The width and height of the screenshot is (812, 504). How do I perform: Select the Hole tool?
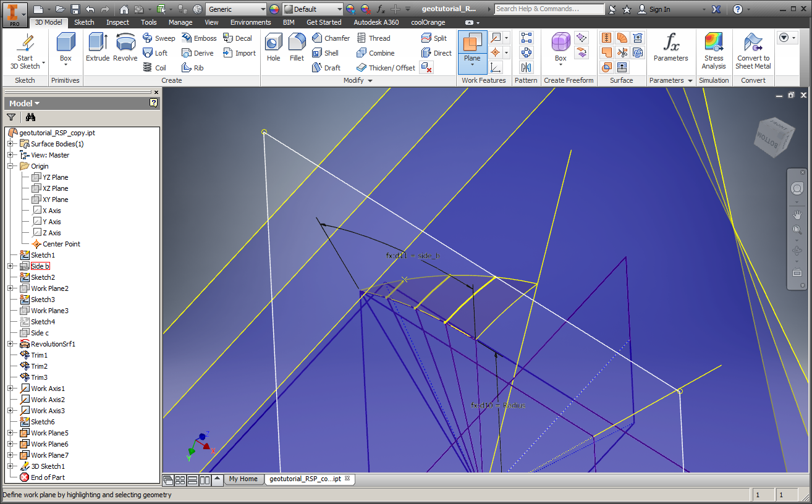(x=273, y=48)
